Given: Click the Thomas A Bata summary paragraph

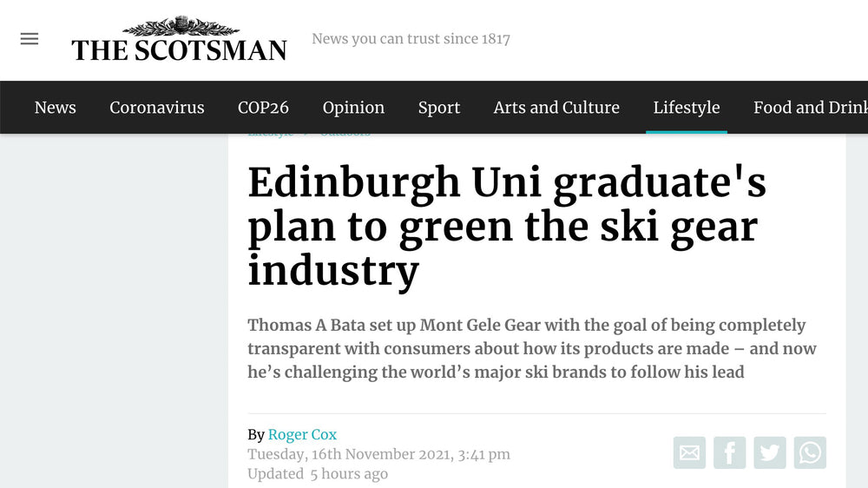Looking at the screenshot, I should coord(531,348).
